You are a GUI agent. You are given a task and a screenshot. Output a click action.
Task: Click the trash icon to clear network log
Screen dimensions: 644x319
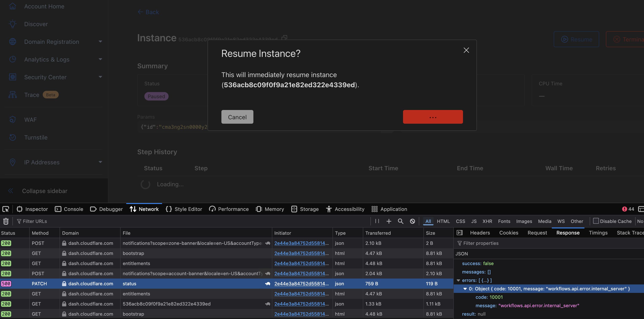pyautogui.click(x=6, y=221)
